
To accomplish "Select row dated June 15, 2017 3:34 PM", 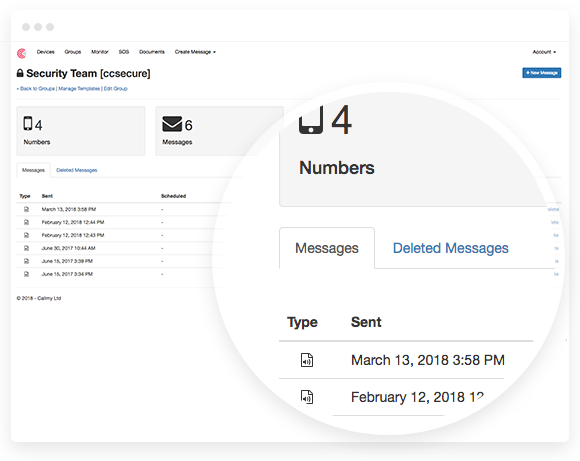I will pos(120,274).
